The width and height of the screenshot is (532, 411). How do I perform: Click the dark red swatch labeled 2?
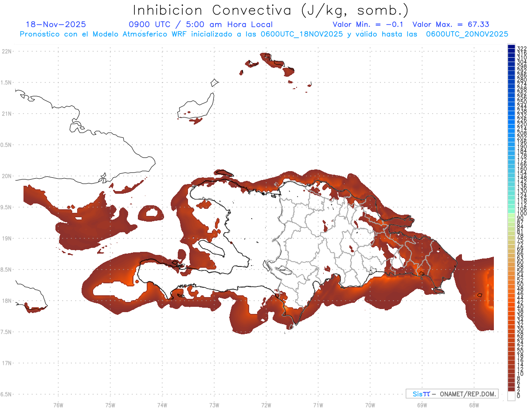(511, 389)
